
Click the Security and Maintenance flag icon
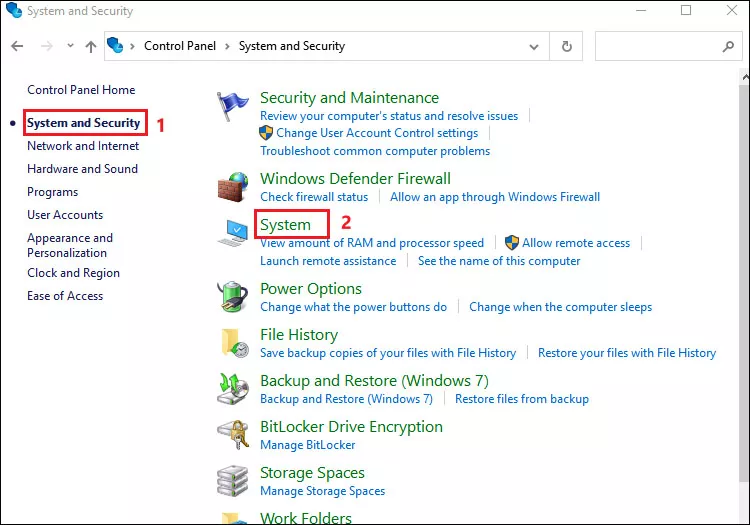click(x=232, y=106)
